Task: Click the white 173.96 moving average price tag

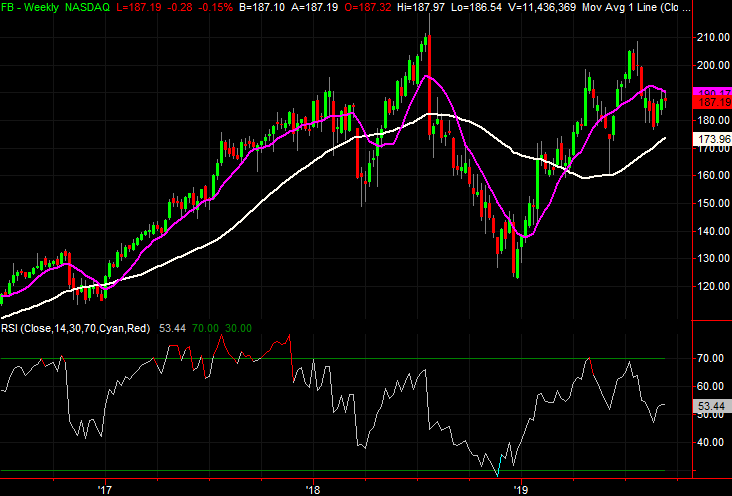Action: tap(712, 139)
